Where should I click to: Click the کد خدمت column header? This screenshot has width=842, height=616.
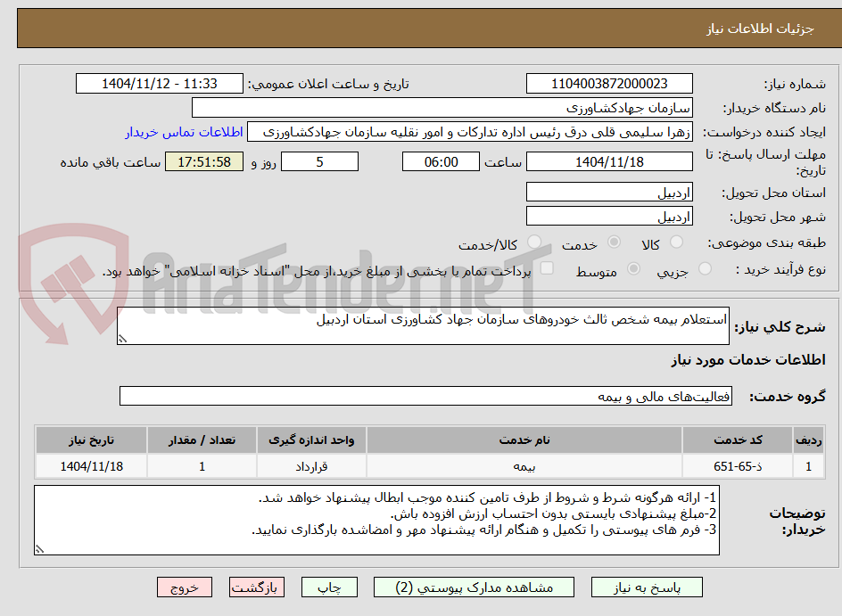pos(738,440)
